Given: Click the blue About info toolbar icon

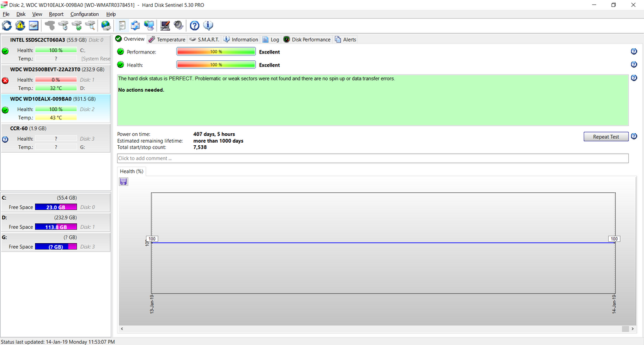Looking at the screenshot, I should click(x=208, y=25).
